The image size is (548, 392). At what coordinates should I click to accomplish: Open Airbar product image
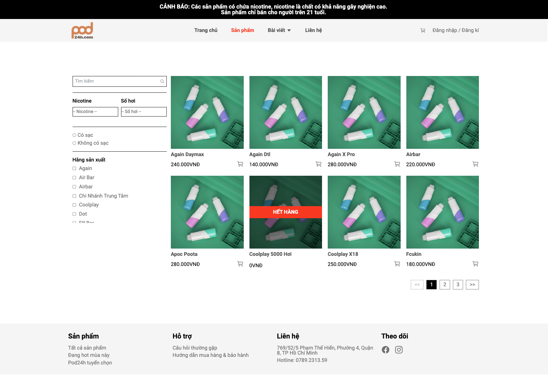442,112
